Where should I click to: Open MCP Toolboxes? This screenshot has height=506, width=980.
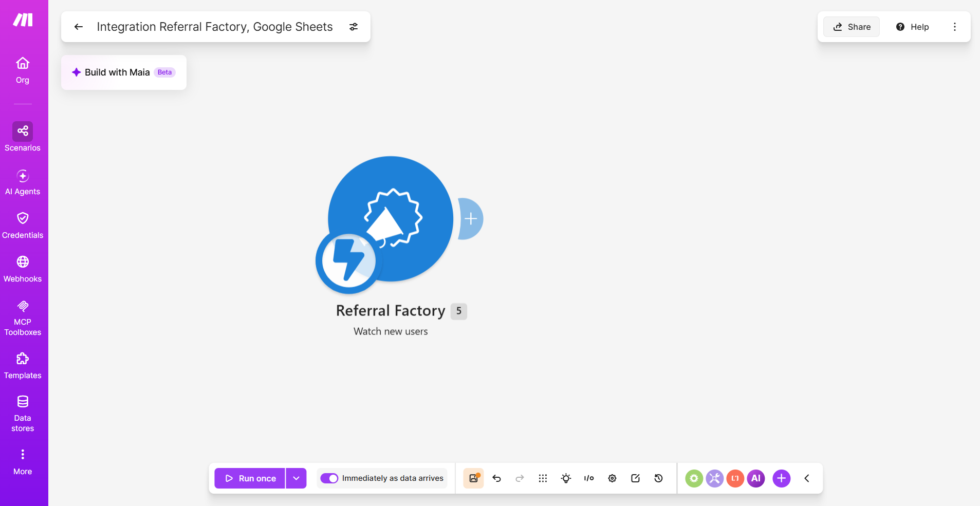coord(23,318)
